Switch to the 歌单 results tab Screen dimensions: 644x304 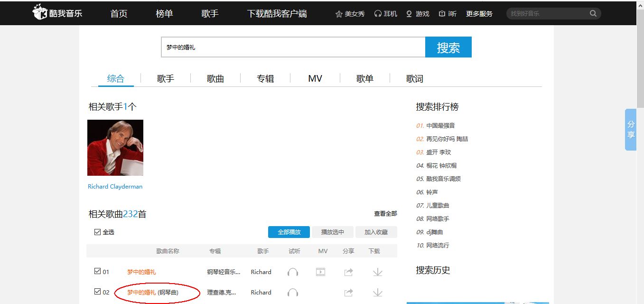[365, 78]
